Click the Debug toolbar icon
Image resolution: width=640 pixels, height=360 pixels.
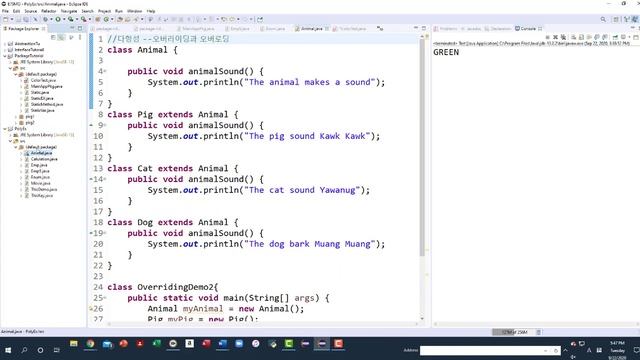coord(45,19)
